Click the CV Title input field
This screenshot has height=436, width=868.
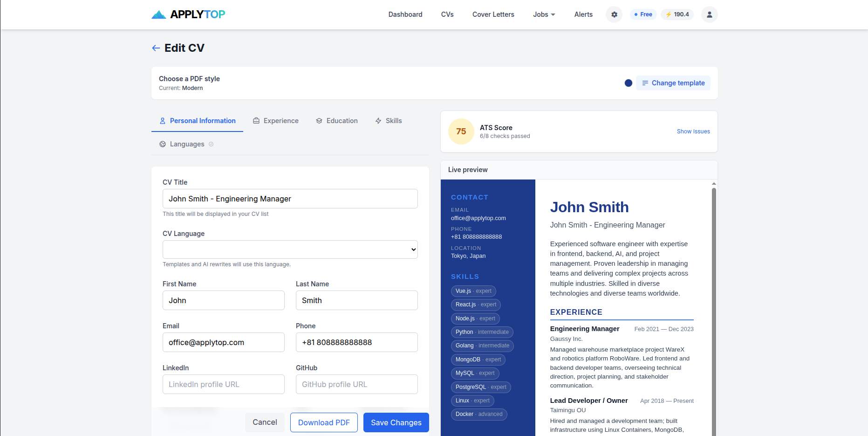click(290, 199)
